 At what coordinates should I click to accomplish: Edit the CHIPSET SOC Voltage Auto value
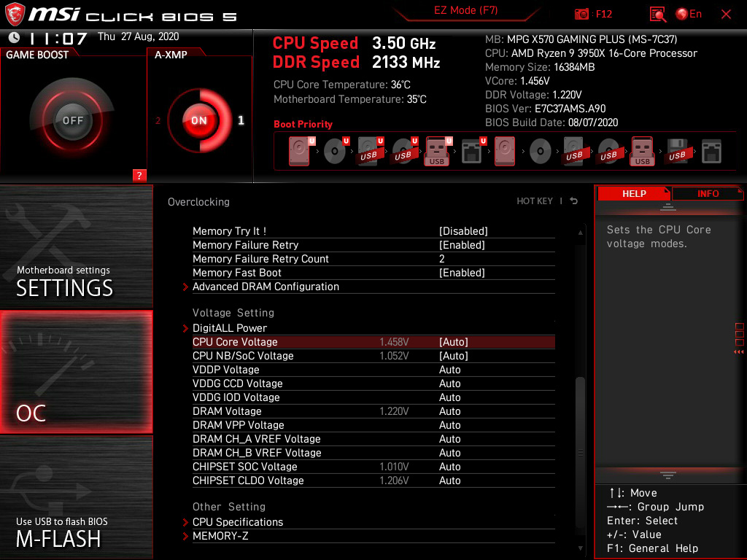449,466
